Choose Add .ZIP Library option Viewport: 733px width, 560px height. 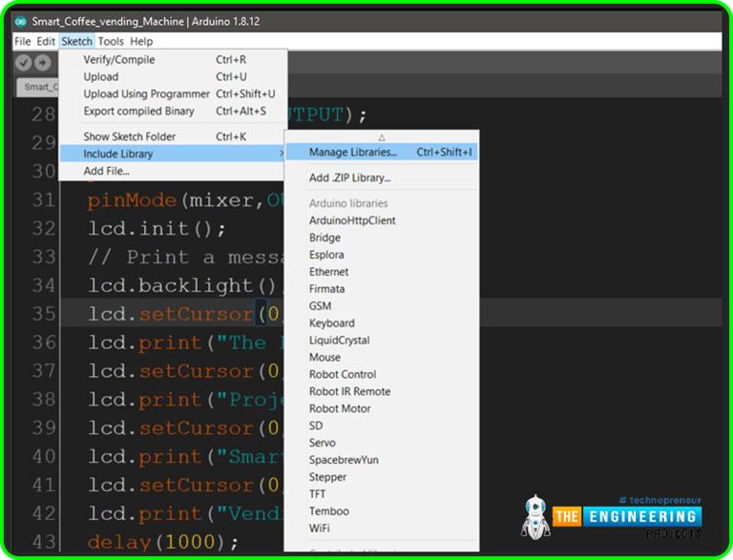(x=349, y=178)
